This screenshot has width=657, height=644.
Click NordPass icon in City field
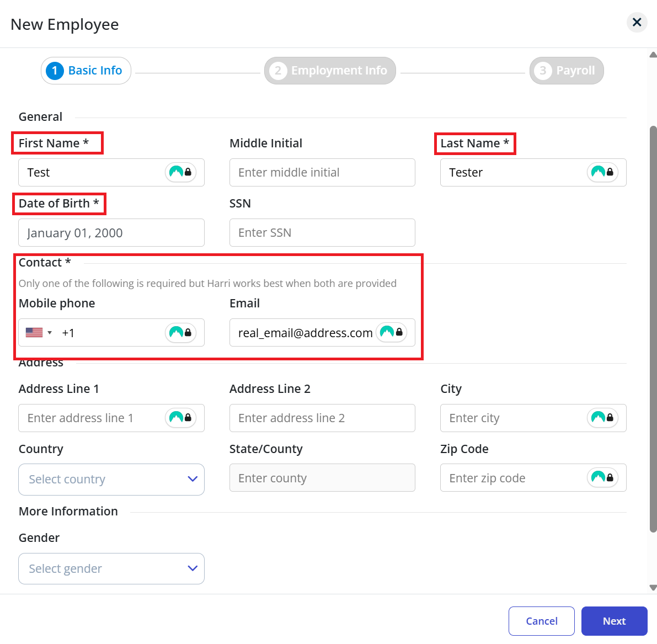[602, 418]
